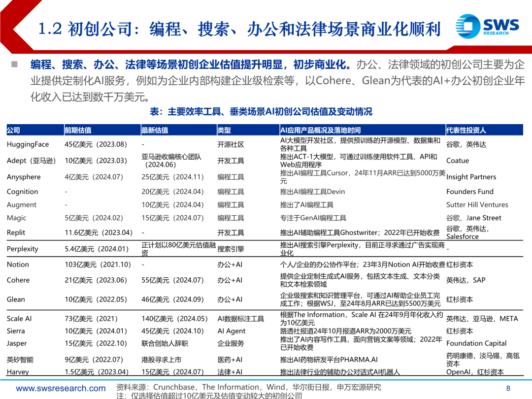Click the '法律+AI' type cell
The width and height of the screenshot is (532, 399).
coord(230,372)
